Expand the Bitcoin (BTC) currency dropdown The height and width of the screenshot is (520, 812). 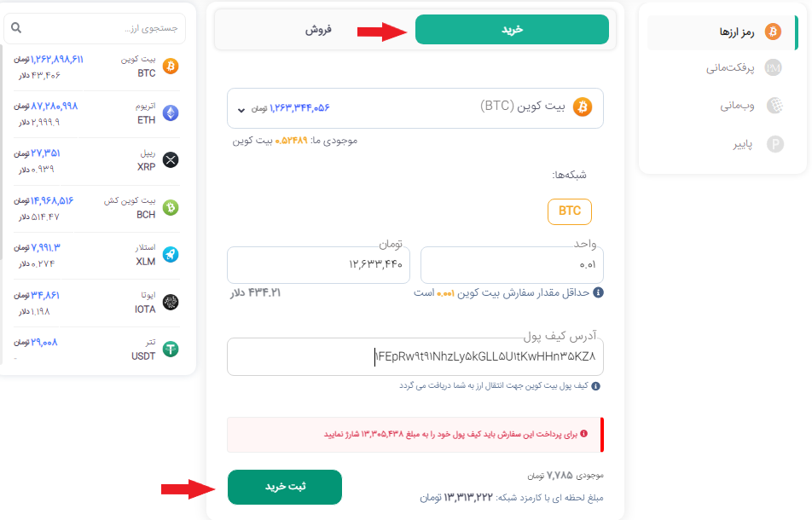415,108
